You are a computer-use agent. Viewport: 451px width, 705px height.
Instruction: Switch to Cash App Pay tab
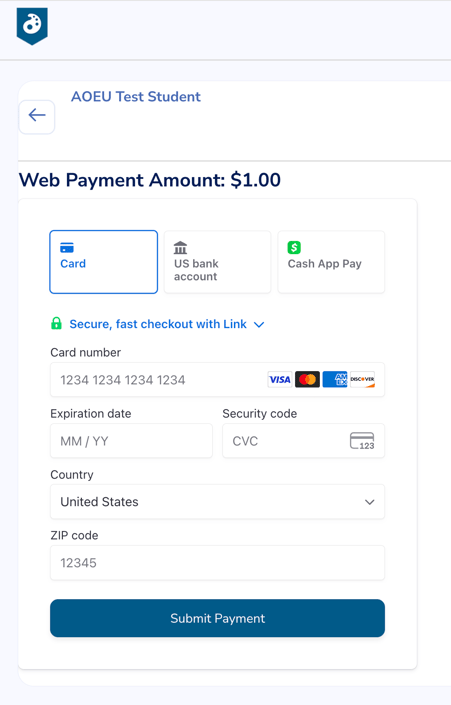(331, 262)
